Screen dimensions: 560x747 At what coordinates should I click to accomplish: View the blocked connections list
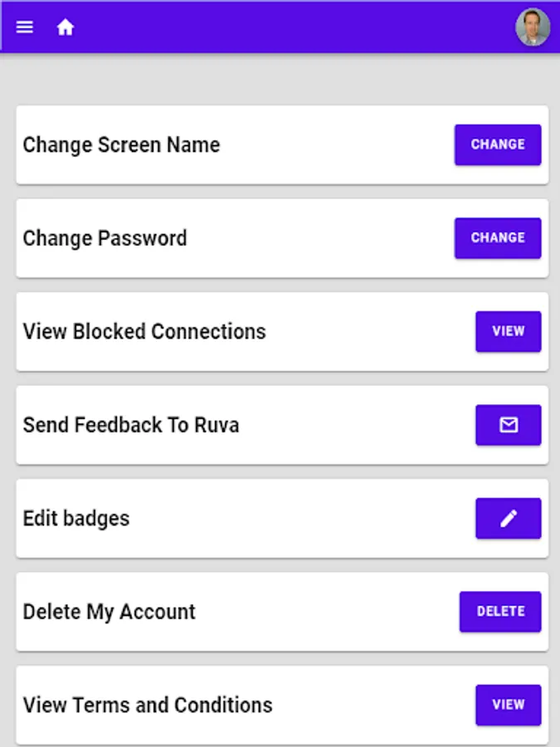click(508, 331)
